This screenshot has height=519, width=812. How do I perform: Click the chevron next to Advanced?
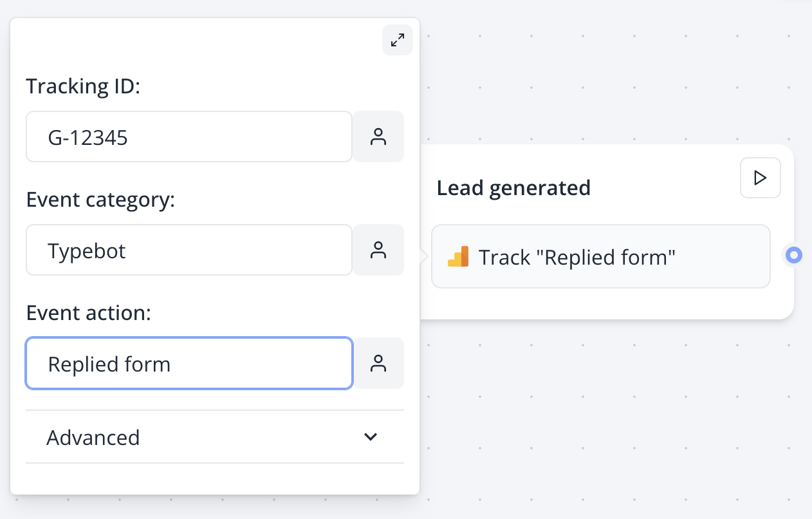tap(371, 437)
